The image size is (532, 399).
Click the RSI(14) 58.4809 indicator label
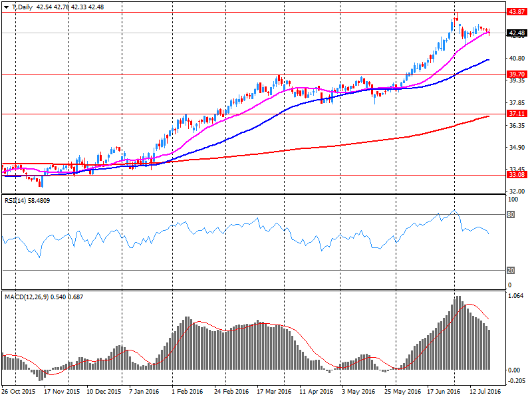(x=27, y=201)
